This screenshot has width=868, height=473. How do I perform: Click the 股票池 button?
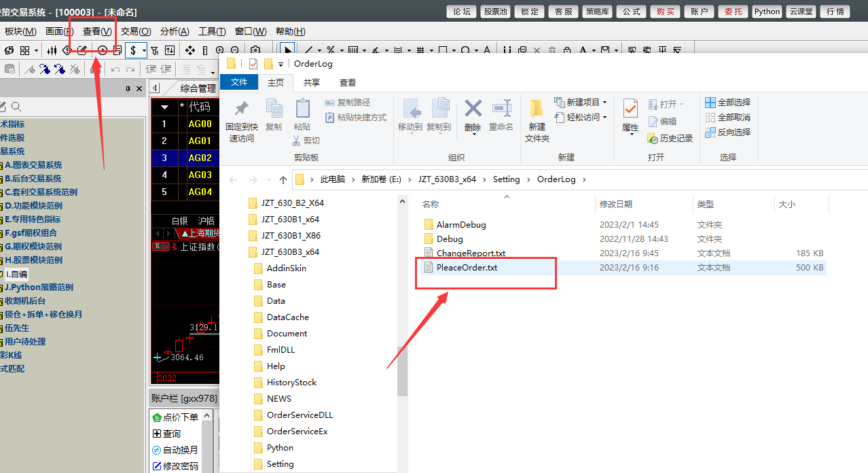pos(496,11)
